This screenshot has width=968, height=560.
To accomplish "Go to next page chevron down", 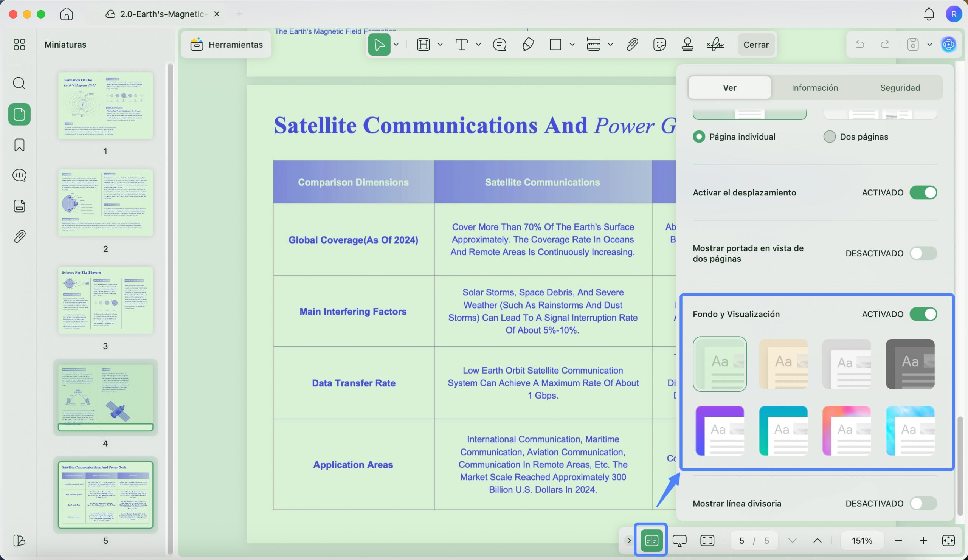I will (x=792, y=540).
